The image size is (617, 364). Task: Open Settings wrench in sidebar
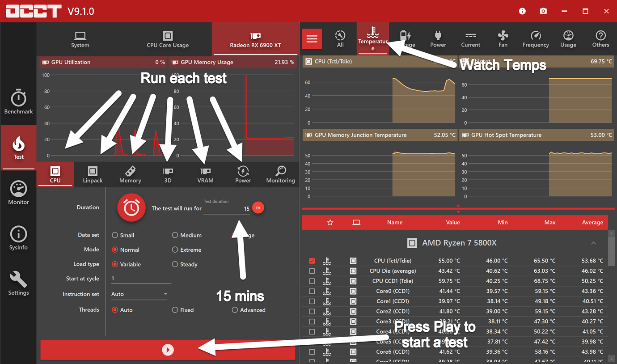(18, 283)
